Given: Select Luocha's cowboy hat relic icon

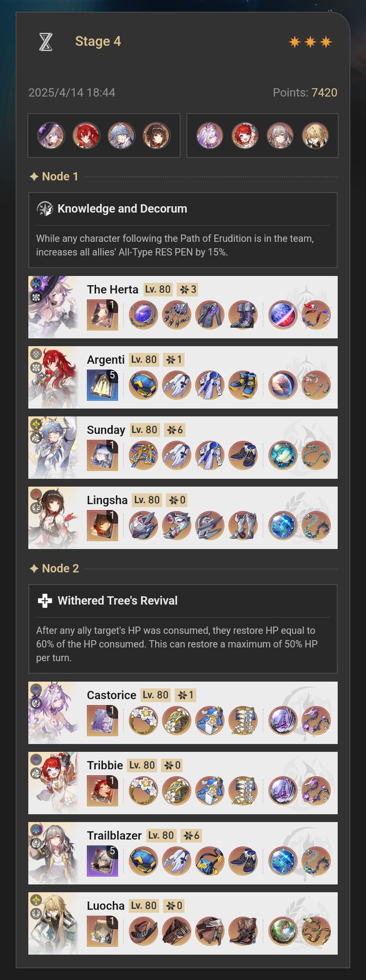Looking at the screenshot, I should point(143,931).
